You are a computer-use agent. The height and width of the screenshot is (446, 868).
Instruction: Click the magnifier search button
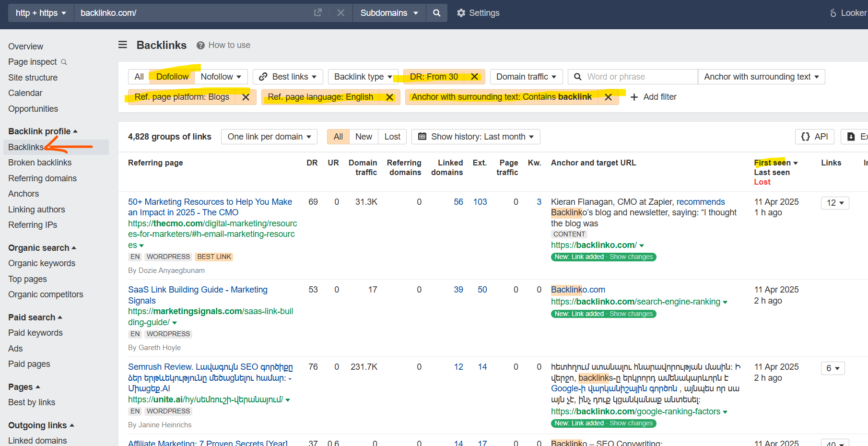[436, 13]
